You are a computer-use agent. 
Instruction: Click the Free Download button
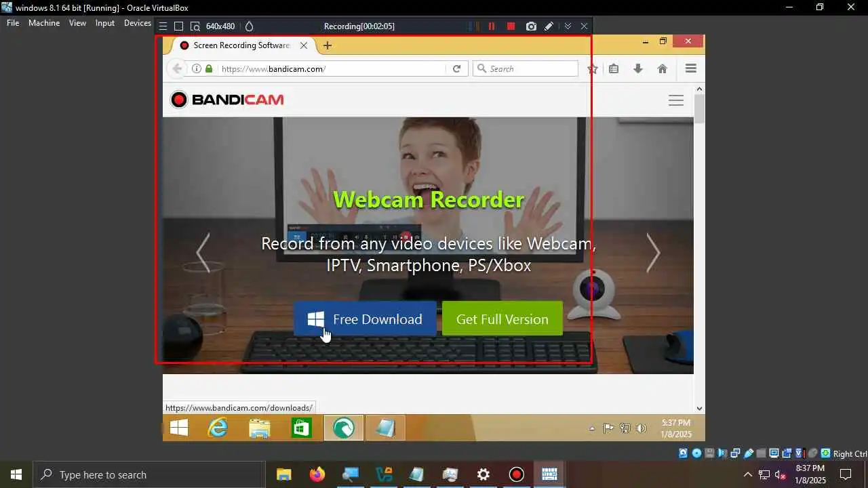[365, 319]
